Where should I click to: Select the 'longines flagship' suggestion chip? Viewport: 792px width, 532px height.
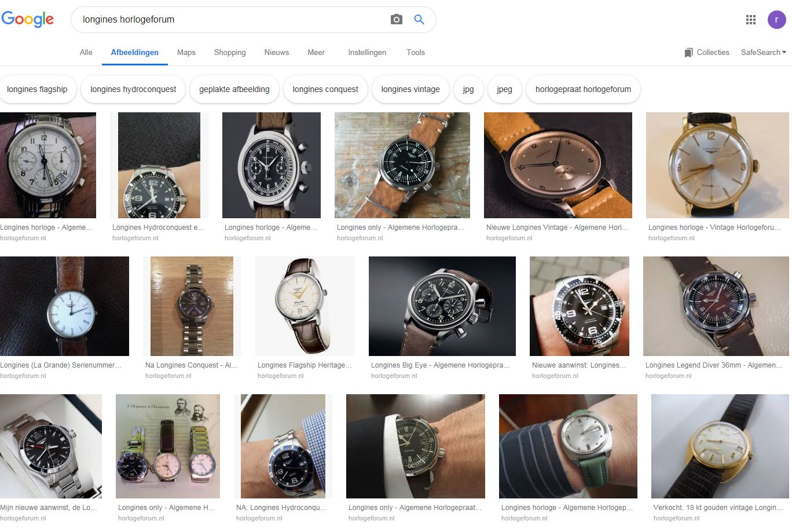click(x=37, y=89)
